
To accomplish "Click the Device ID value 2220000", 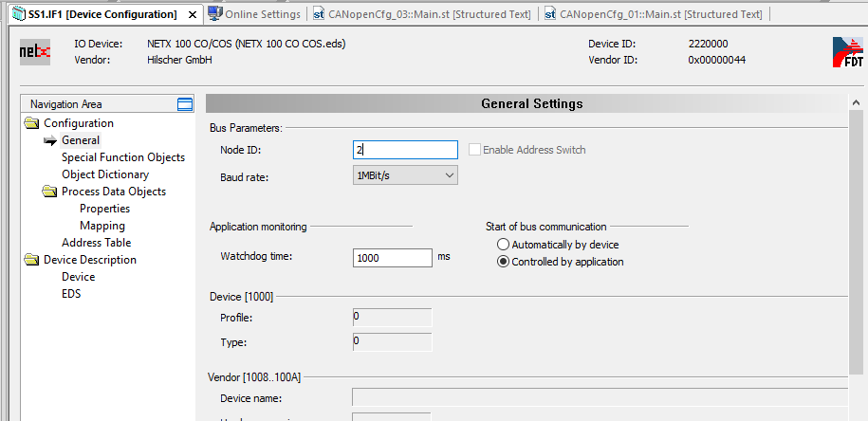I will [x=708, y=44].
